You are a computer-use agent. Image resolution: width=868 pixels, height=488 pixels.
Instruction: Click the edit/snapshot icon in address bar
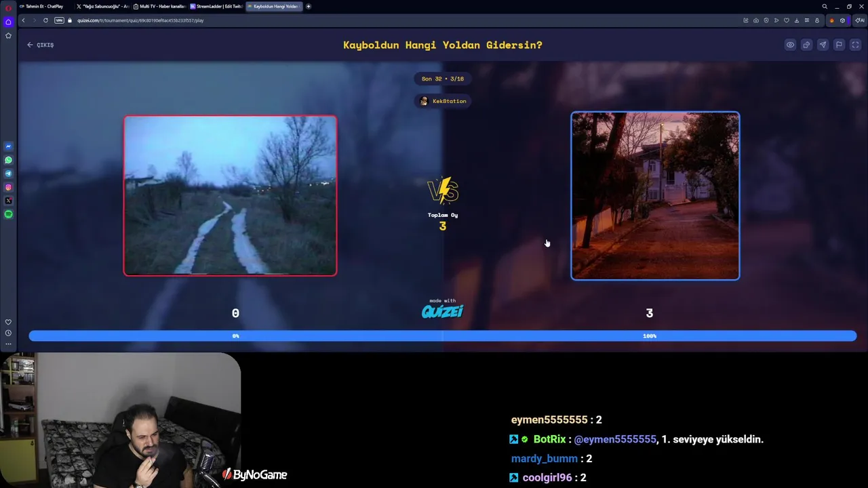coord(746,20)
